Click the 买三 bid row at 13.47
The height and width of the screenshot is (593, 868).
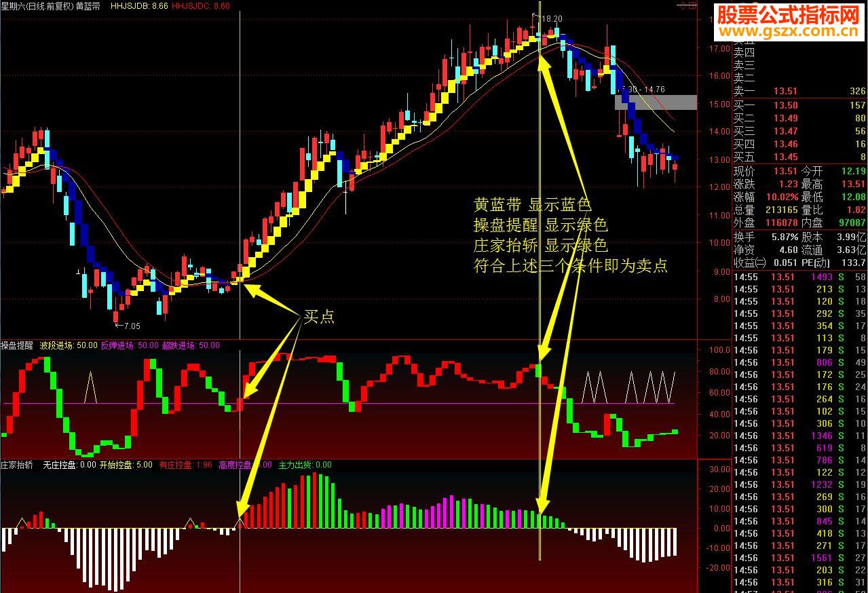[799, 131]
